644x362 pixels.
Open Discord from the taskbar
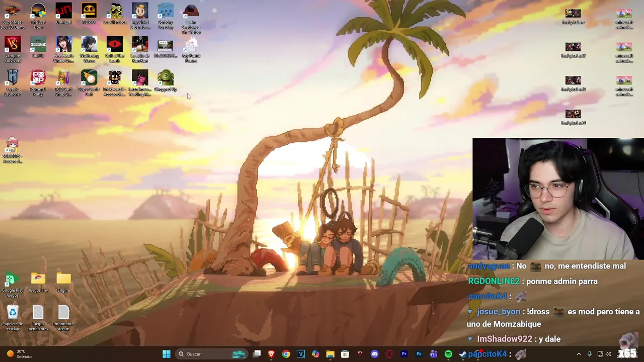click(x=374, y=354)
